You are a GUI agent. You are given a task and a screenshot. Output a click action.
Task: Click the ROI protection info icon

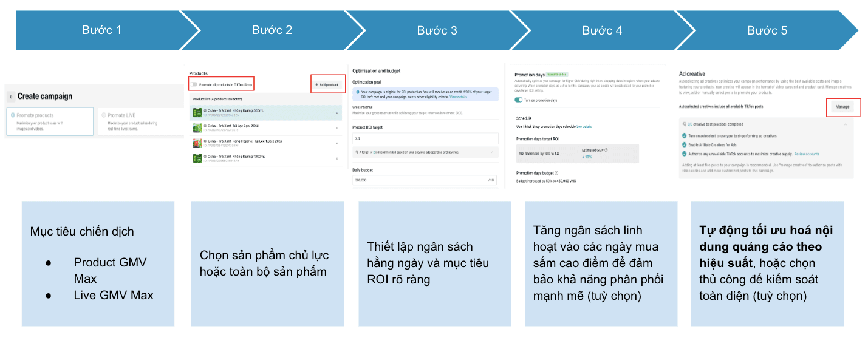(x=357, y=92)
